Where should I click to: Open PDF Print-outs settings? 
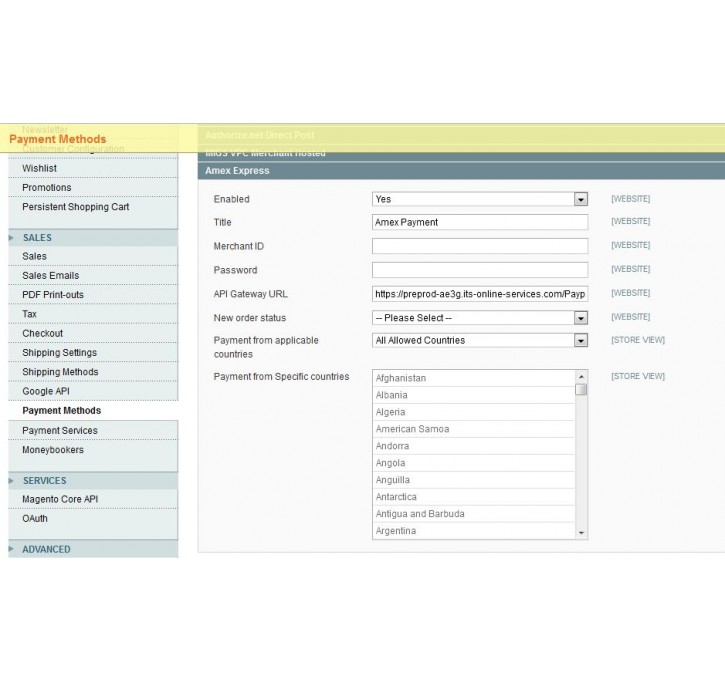point(92,295)
